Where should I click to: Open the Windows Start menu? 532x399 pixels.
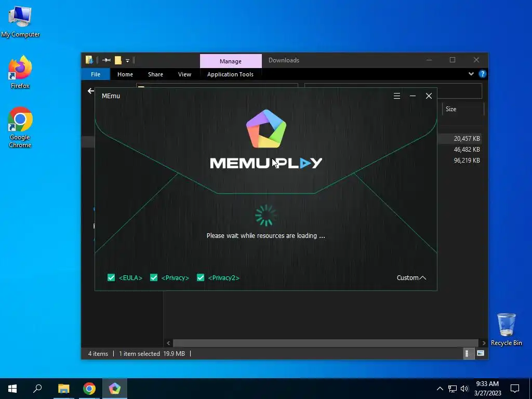(12, 389)
